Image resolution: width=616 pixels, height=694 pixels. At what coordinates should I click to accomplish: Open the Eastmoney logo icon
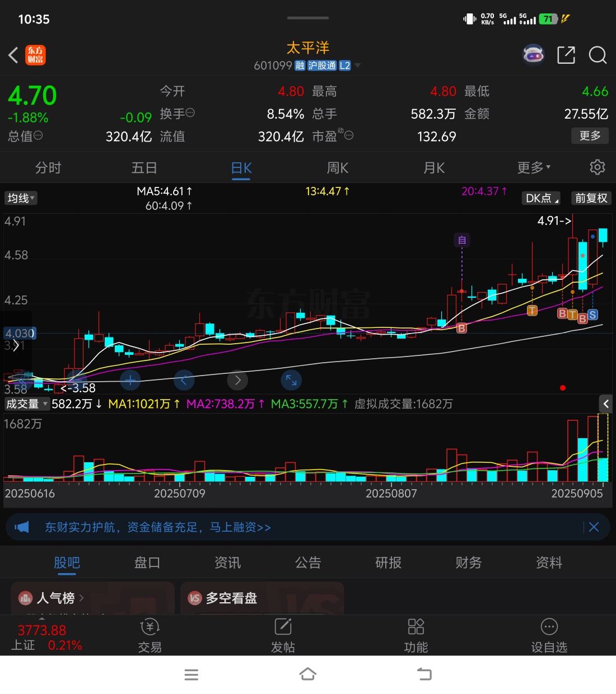[35, 55]
